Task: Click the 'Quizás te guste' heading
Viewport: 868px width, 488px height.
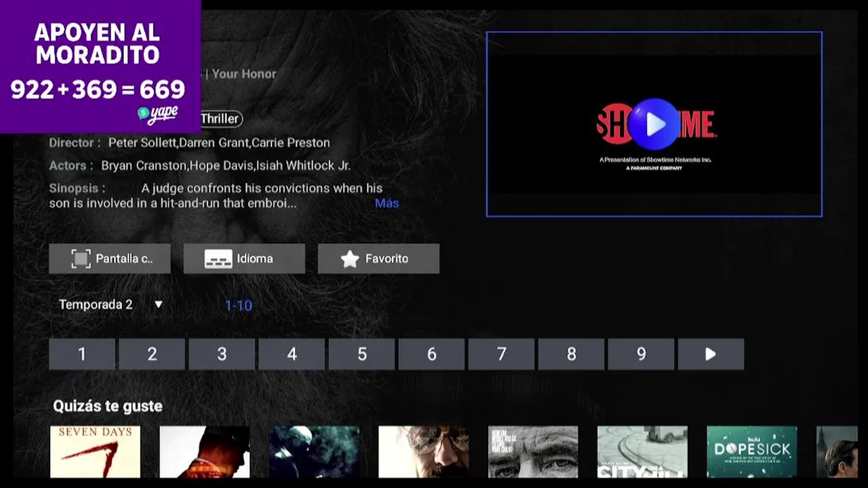Action: coord(108,406)
